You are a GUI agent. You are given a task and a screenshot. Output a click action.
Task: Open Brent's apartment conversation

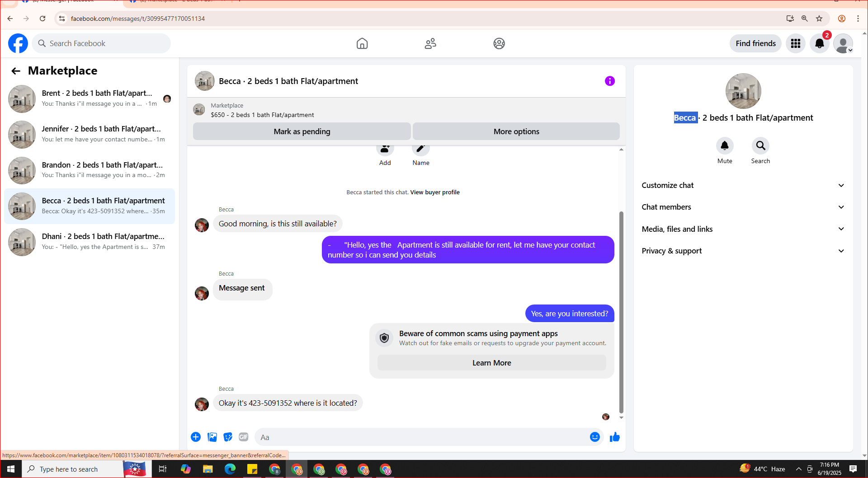click(x=90, y=98)
